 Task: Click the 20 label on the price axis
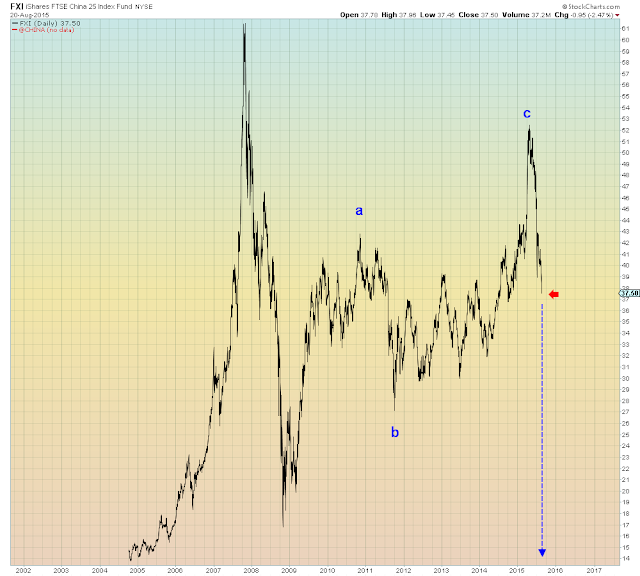click(625, 491)
